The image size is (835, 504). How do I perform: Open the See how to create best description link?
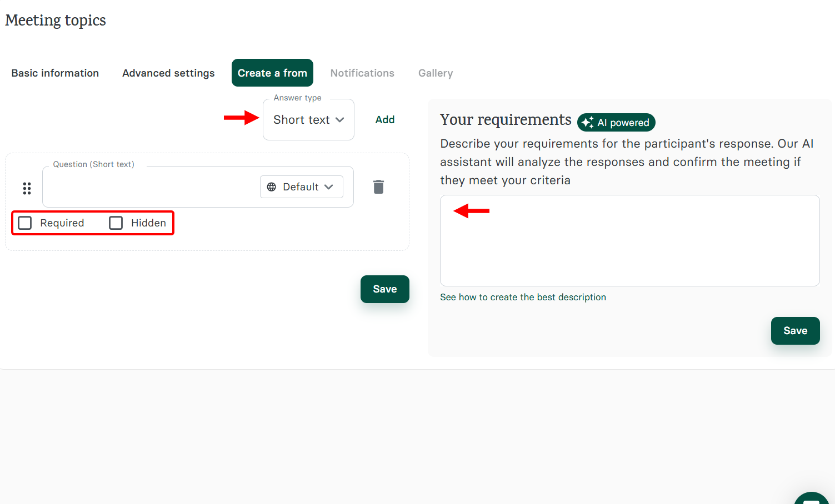523,297
